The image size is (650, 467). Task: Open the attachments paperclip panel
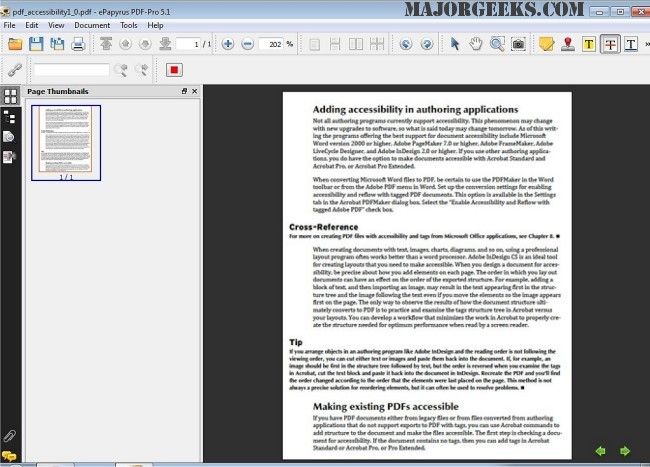[x=10, y=436]
